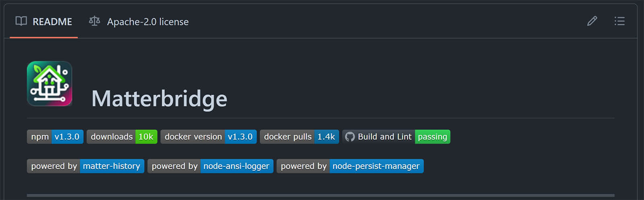Click green passing status label
This screenshot has width=644, height=200.
click(432, 137)
